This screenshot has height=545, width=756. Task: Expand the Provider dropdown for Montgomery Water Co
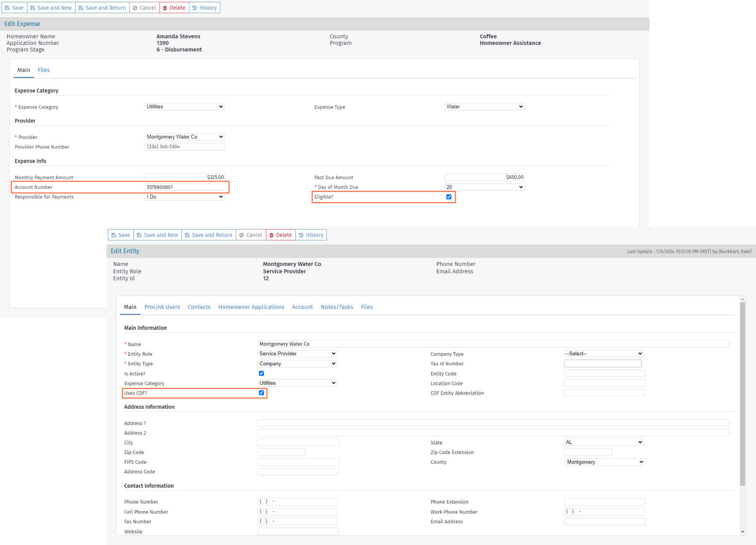click(x=185, y=137)
